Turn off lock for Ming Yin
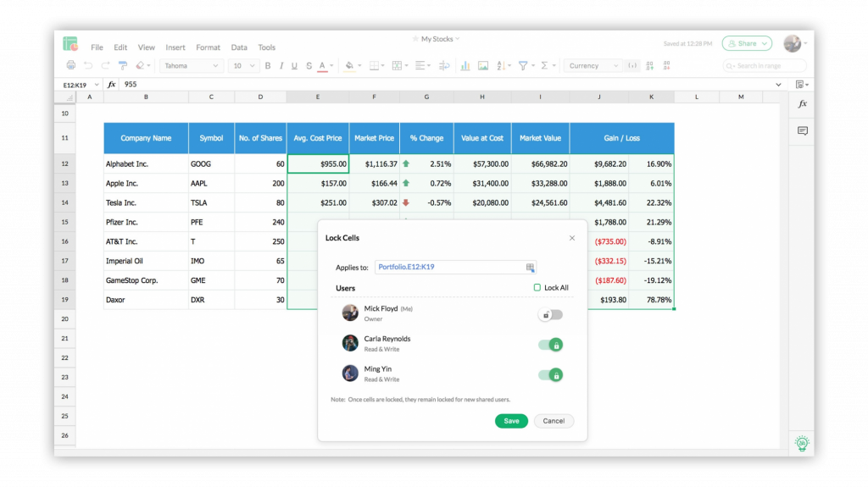Image resolution: width=868 pixels, height=487 pixels. point(550,375)
